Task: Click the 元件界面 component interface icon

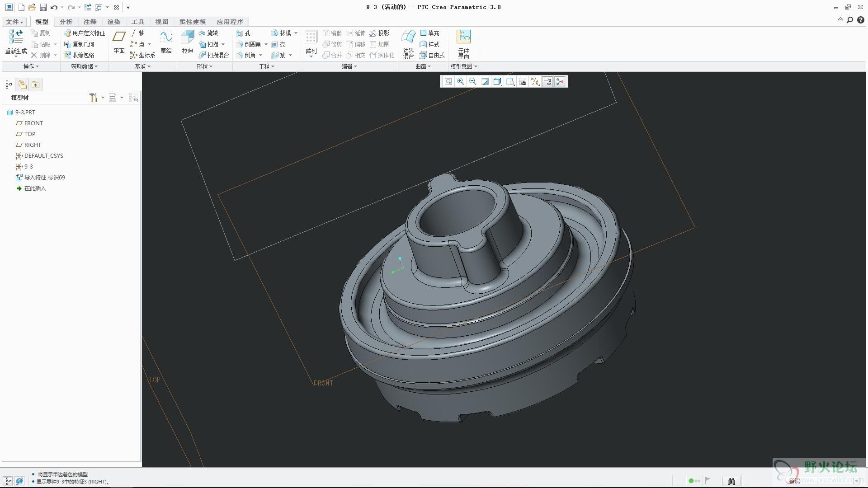Action: (463, 44)
